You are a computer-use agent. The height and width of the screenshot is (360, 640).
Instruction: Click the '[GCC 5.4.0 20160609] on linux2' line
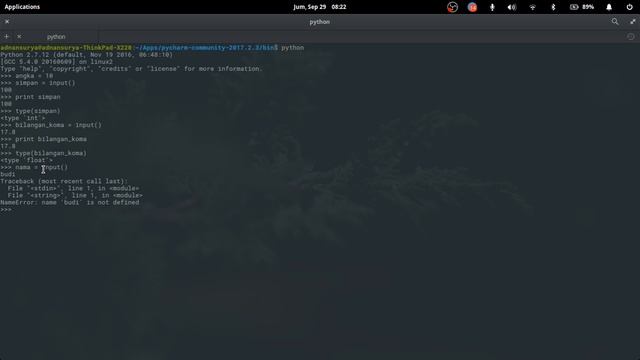click(x=57, y=62)
